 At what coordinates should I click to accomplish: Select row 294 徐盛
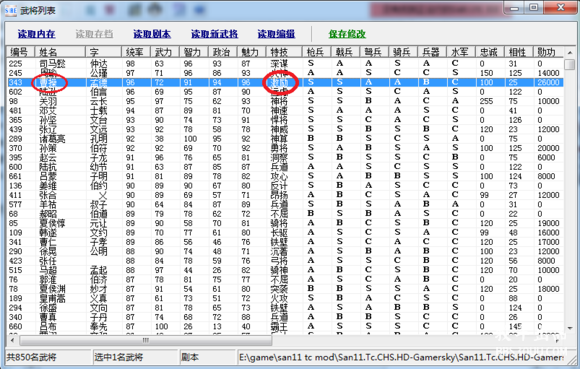pos(285,308)
